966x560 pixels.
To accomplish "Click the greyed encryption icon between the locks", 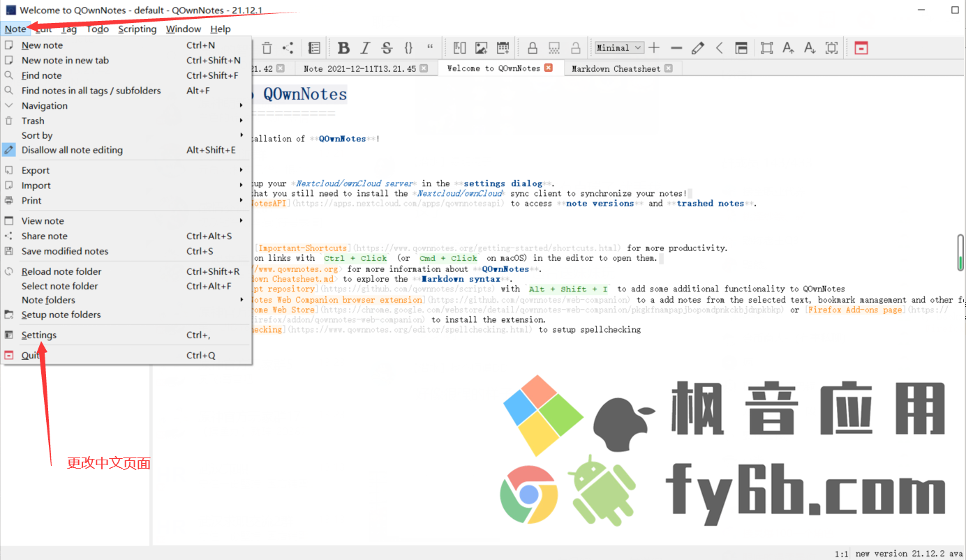I will [x=554, y=48].
